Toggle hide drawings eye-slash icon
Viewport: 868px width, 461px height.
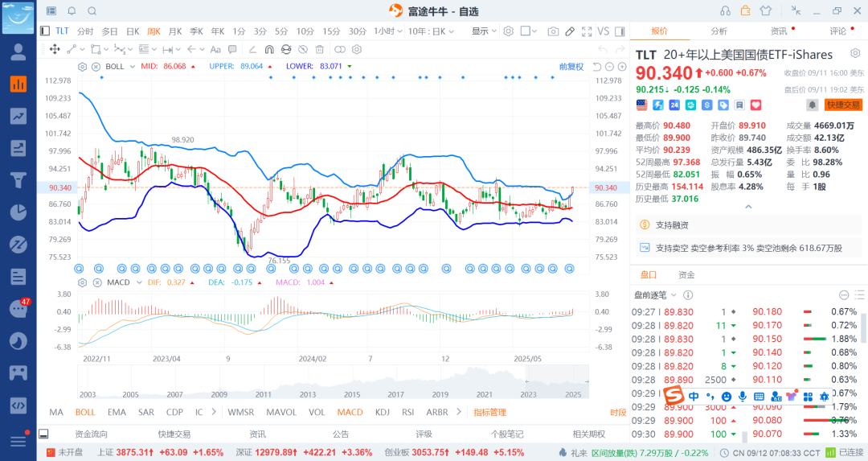(x=303, y=49)
